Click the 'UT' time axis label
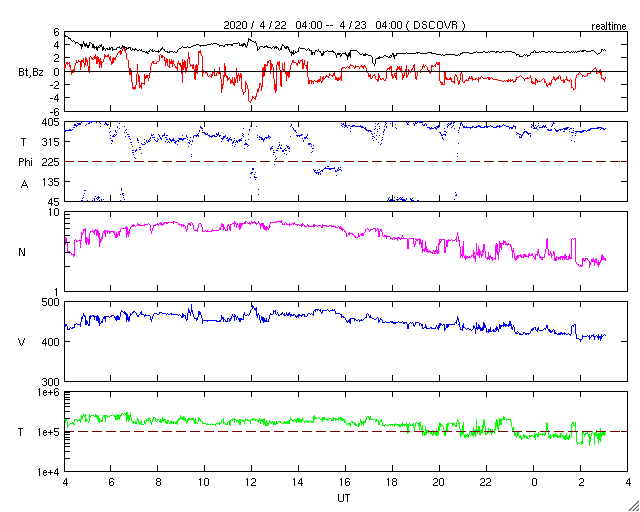 coord(344,498)
